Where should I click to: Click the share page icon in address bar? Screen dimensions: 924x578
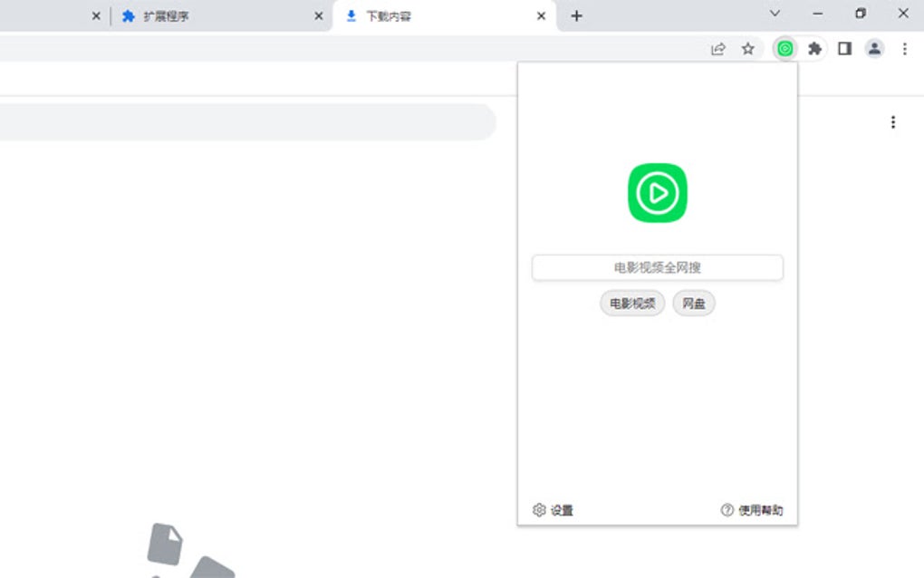717,49
